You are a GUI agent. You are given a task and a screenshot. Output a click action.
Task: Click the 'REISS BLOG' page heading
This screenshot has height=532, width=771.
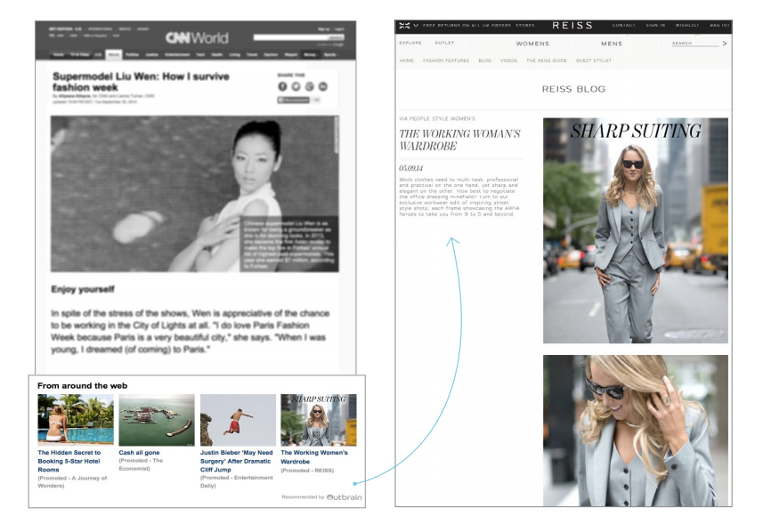tap(574, 89)
